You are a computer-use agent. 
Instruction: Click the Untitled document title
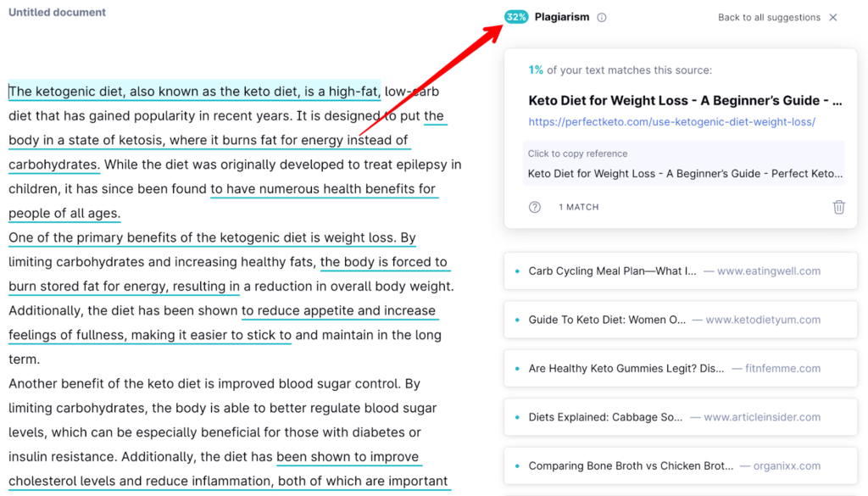[x=58, y=13]
